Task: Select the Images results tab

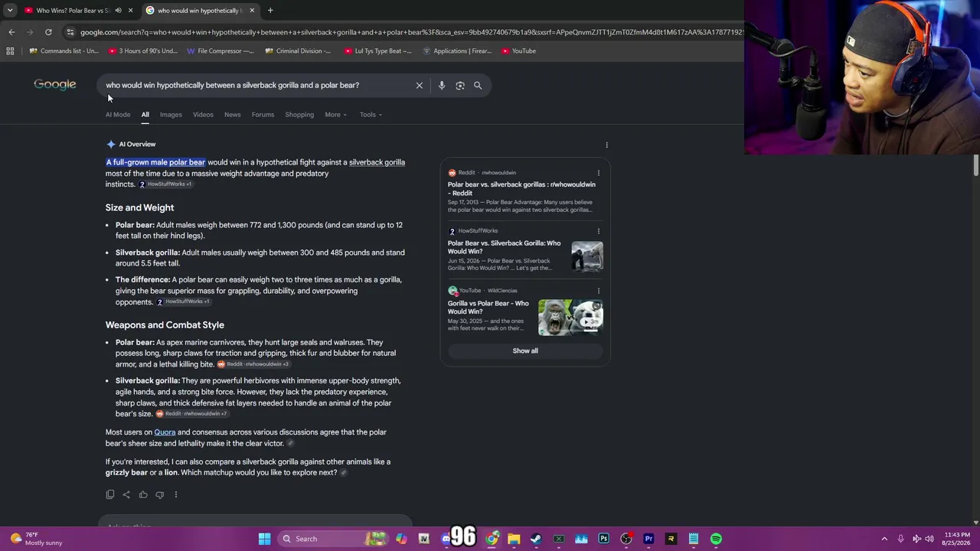Action: click(171, 115)
